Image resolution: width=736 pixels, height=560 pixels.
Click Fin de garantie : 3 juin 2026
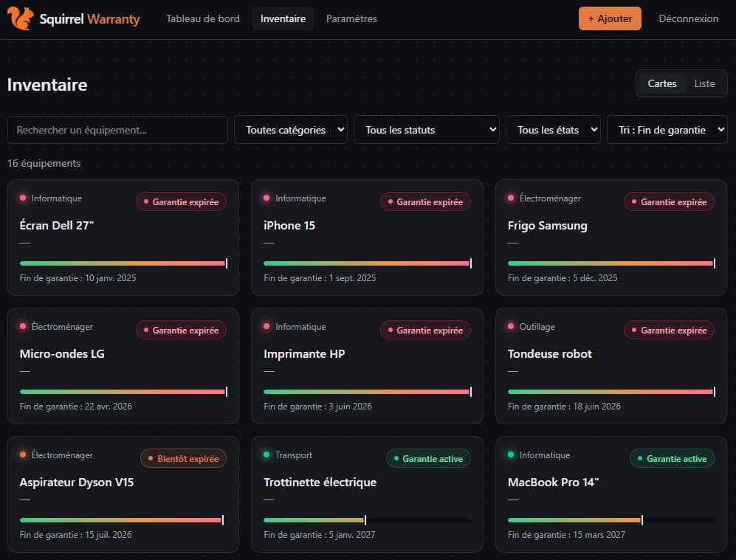[317, 407]
